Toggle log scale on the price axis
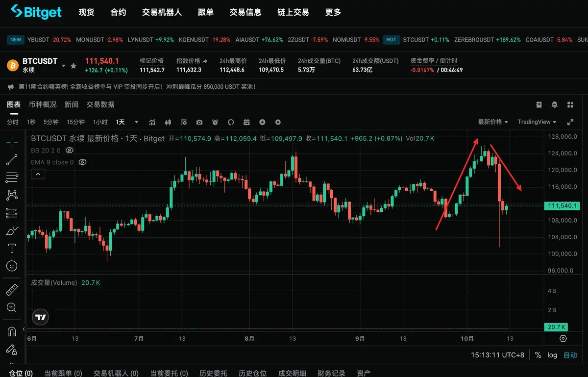This screenshot has height=377, width=588. 552,355
